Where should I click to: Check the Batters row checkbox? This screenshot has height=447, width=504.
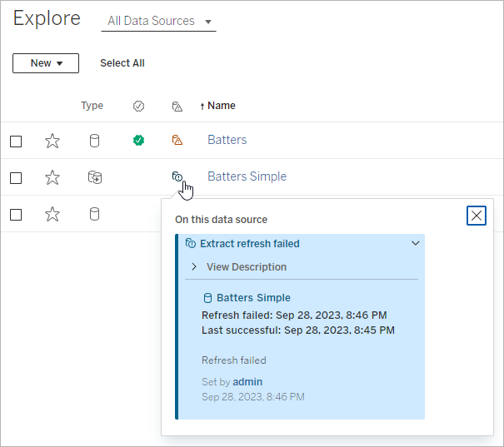click(x=16, y=142)
